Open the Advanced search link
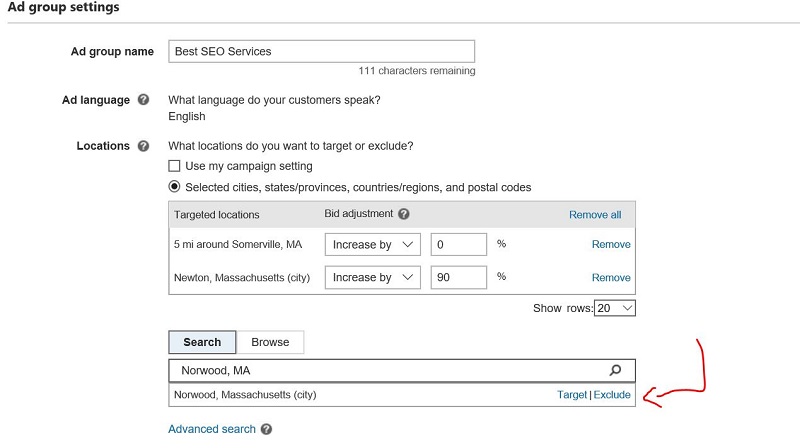 point(212,429)
